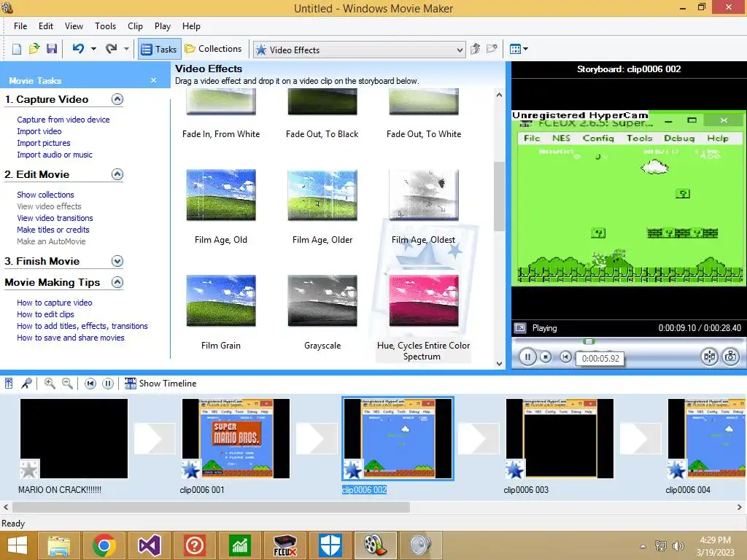Screen dimensions: 747x560
Task: Open the Undo history dropdown arrow
Action: (x=93, y=49)
